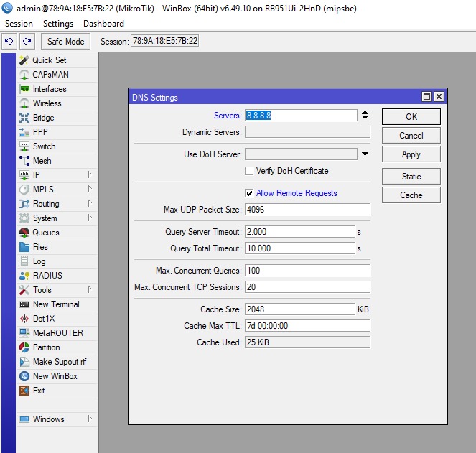Click the Servers input field
This screenshot has width=476, height=453.
click(301, 116)
